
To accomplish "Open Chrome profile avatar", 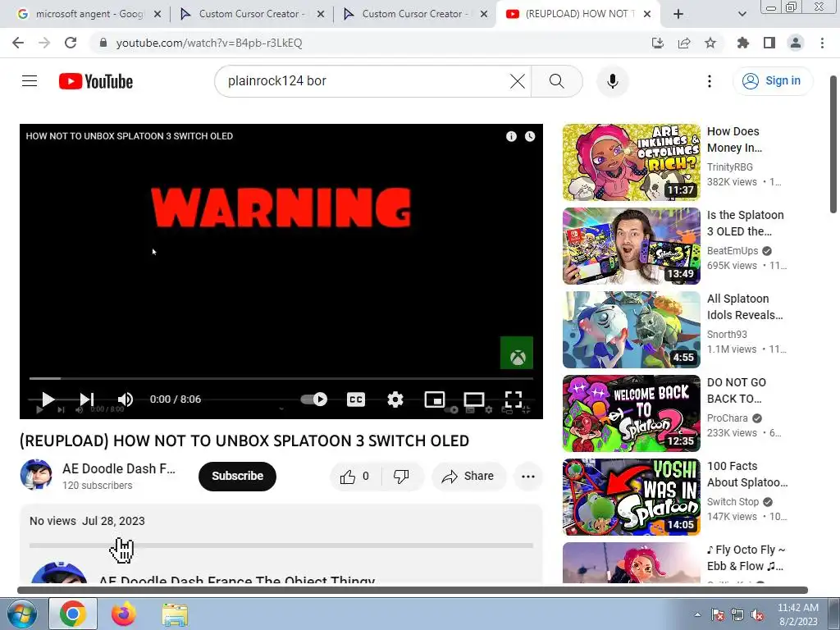I will pyautogui.click(x=796, y=43).
